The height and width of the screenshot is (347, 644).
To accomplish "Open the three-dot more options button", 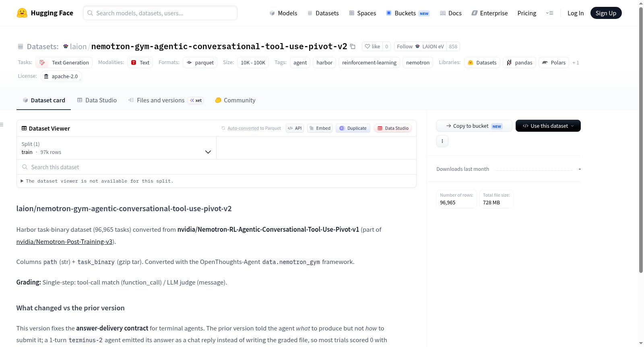I will click(442, 141).
